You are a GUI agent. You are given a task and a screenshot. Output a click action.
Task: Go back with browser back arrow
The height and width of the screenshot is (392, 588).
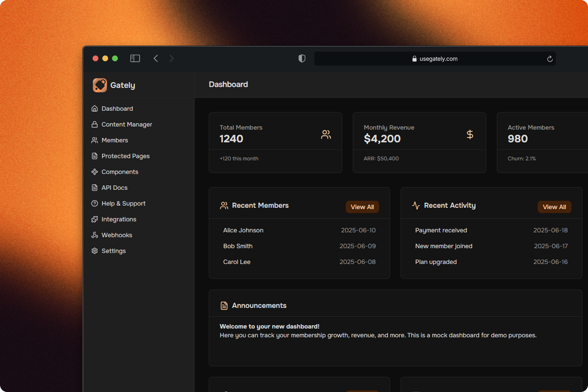point(156,58)
